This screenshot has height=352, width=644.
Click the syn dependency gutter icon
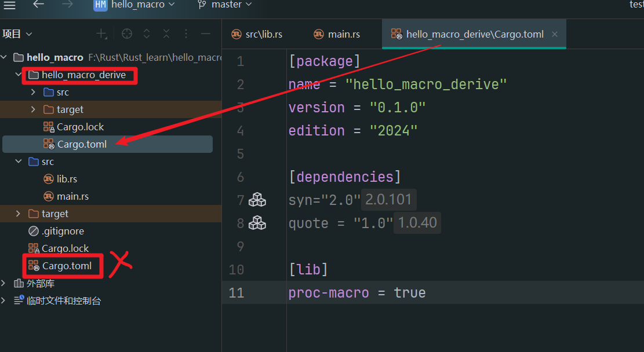pyautogui.click(x=257, y=200)
